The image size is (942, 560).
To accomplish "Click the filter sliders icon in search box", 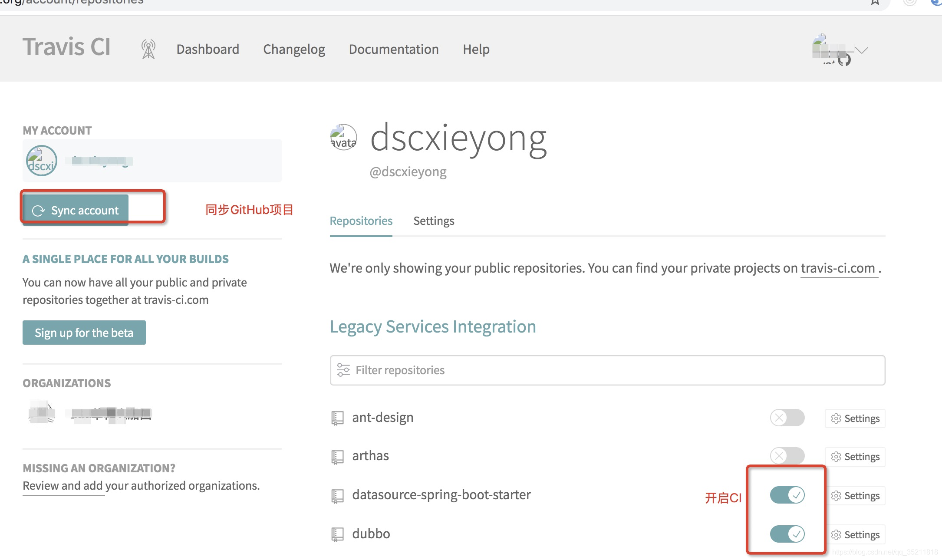I will pyautogui.click(x=343, y=370).
